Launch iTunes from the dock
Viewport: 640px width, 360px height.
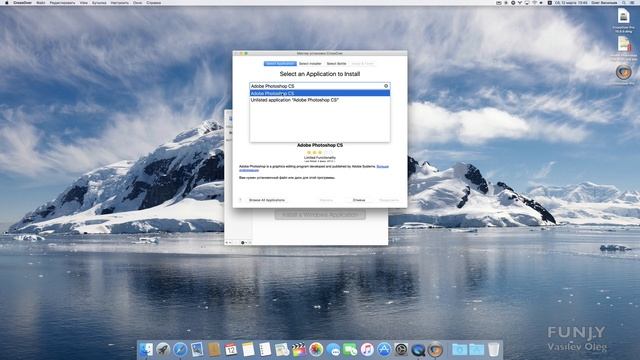pos(367,350)
